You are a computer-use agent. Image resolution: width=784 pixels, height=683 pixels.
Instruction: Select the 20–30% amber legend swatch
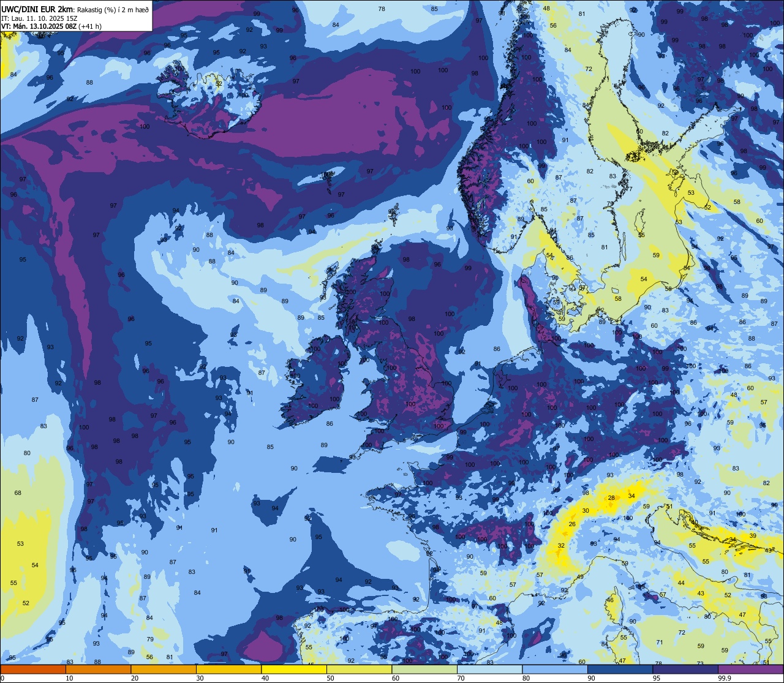pyautogui.click(x=164, y=670)
